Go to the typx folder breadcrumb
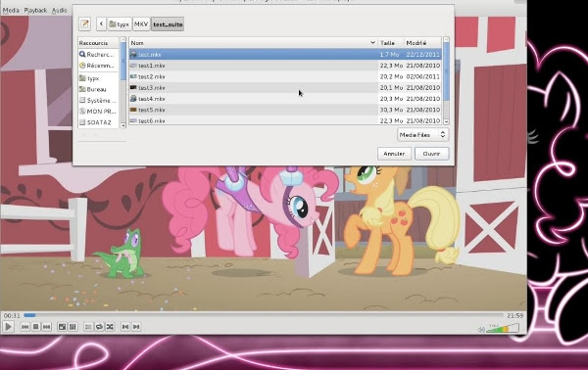588x370 pixels. coord(120,23)
